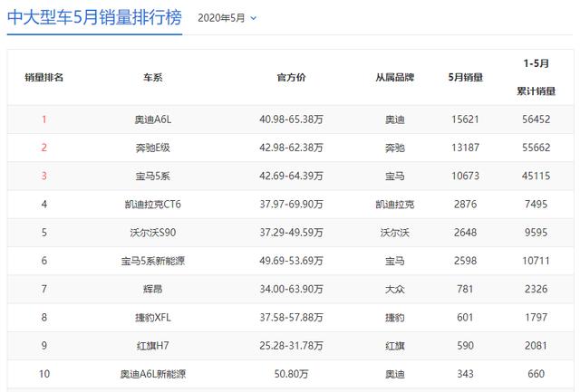The image size is (580, 392).
Task: Click the cumulative sales value 9595
Action: [536, 233]
